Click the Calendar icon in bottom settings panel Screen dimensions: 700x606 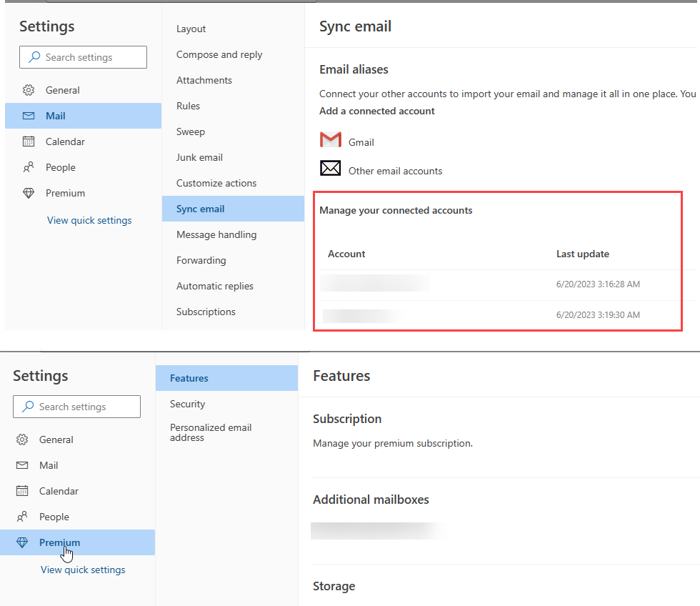pos(22,491)
